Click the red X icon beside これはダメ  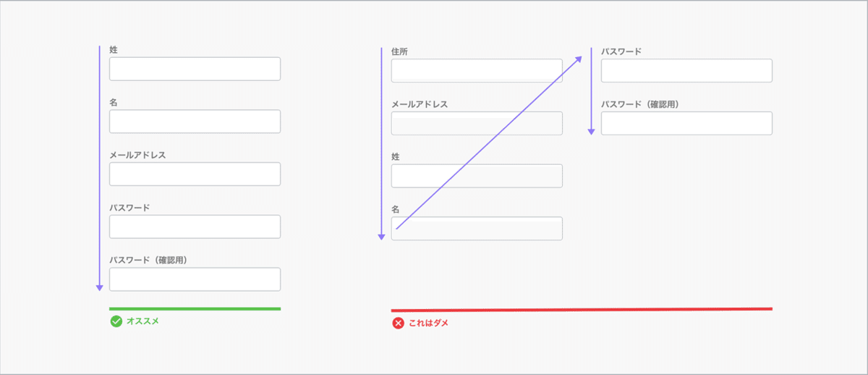pos(398,323)
